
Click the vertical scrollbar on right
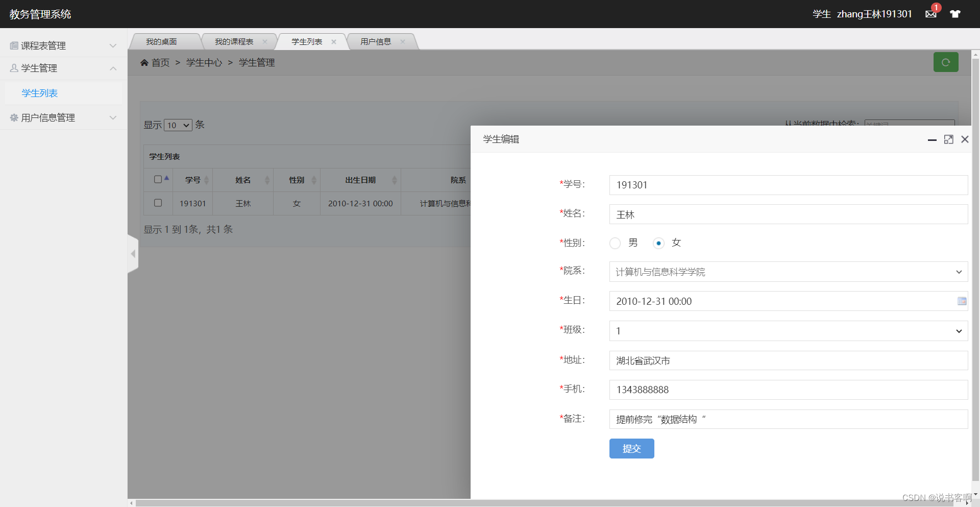pos(975,269)
